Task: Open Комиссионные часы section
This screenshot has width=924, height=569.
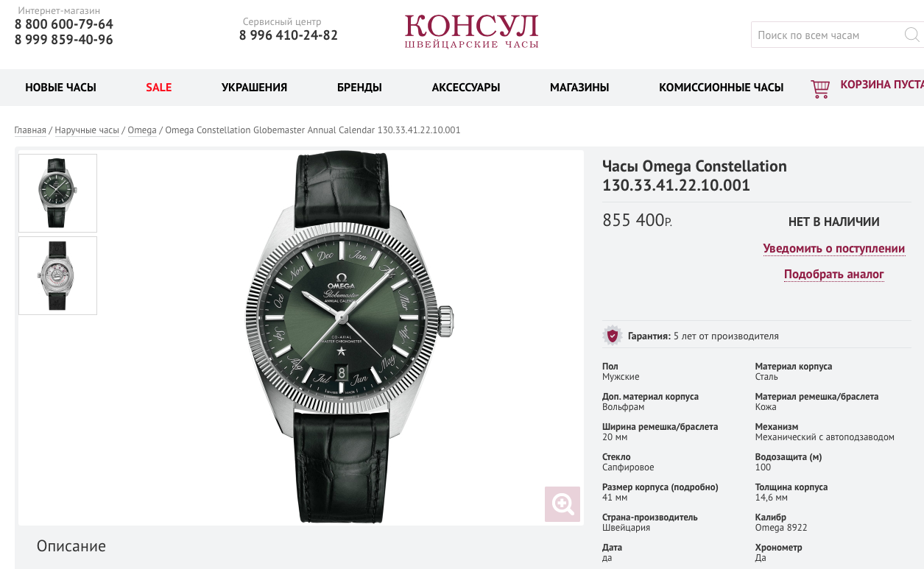Action: pyautogui.click(x=721, y=88)
